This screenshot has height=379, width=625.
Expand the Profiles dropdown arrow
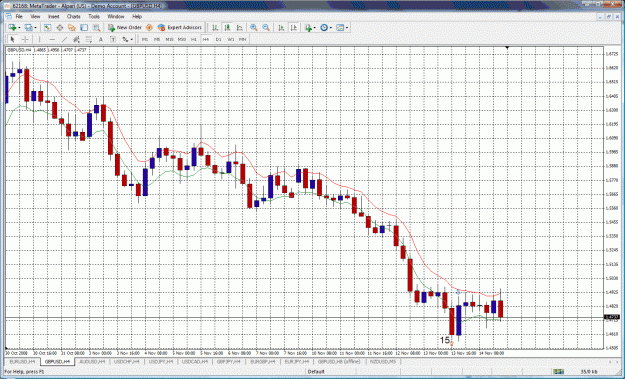[35, 27]
